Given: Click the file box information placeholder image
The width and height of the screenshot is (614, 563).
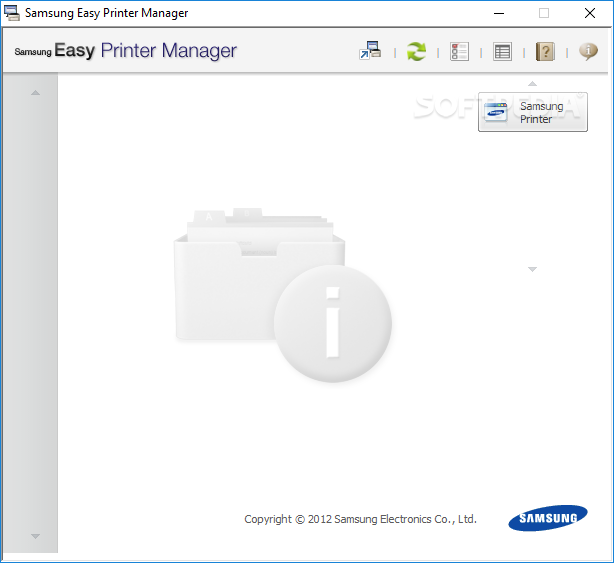Looking at the screenshot, I should [283, 295].
